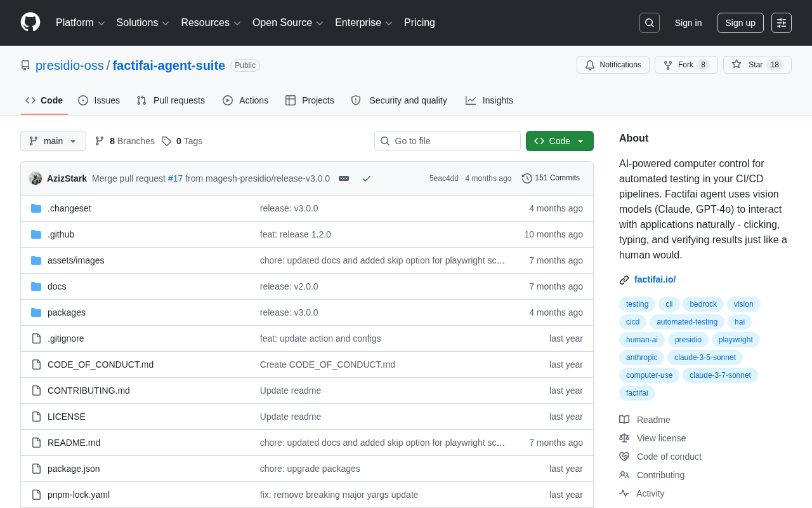812x508 pixels.
Task: Click AzizStark avatar image
Action: tap(36, 178)
